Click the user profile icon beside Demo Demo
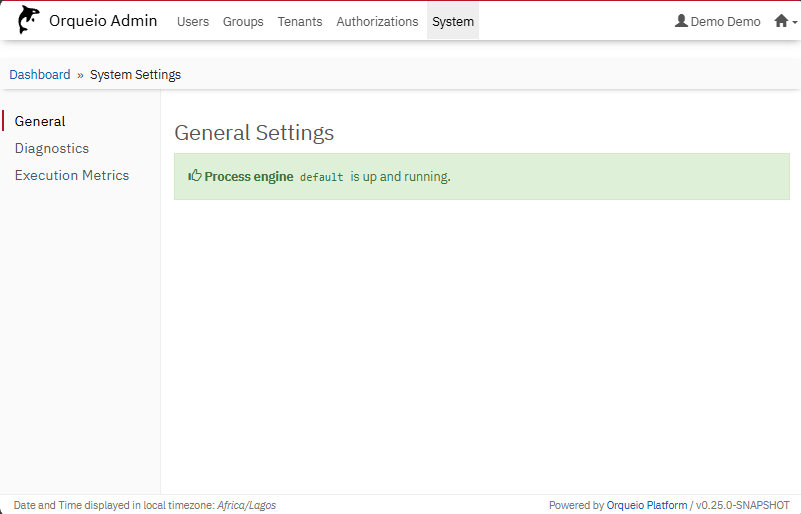This screenshot has height=514, width=801. [682, 21]
